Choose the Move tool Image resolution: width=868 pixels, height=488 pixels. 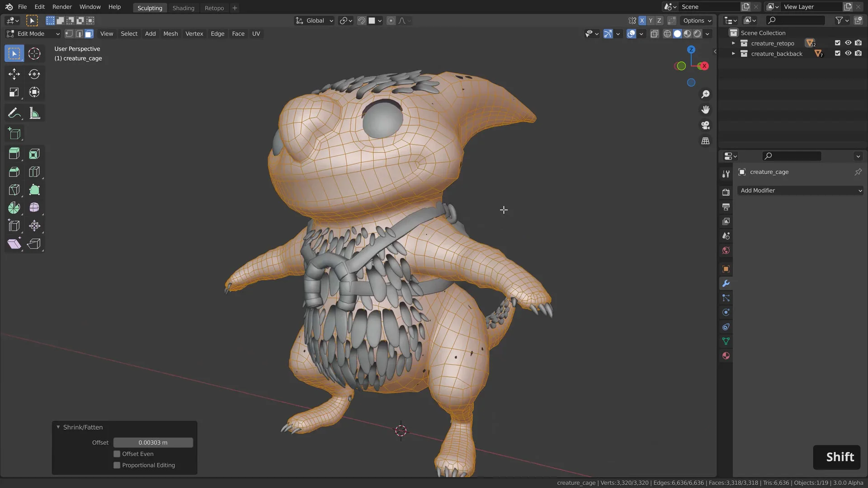(x=14, y=74)
